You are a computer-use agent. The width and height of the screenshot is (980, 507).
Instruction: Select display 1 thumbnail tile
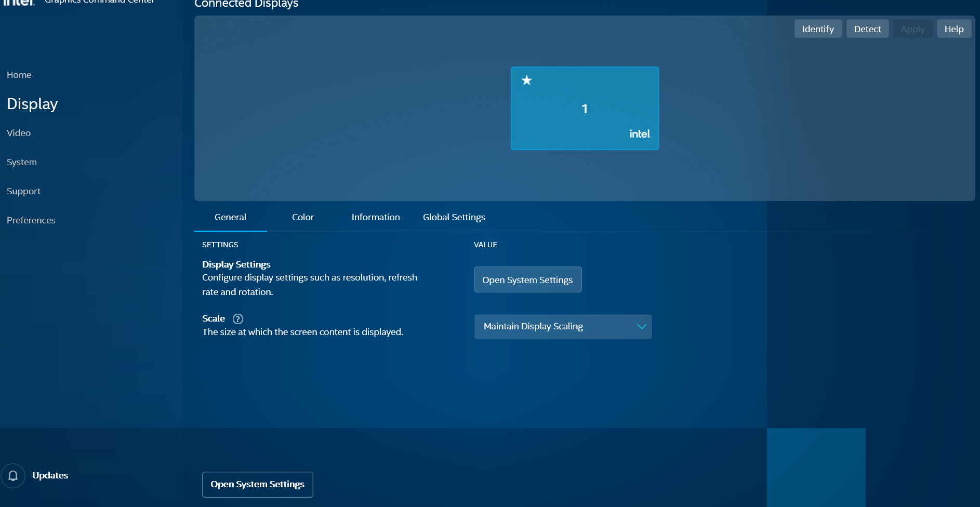click(x=584, y=109)
